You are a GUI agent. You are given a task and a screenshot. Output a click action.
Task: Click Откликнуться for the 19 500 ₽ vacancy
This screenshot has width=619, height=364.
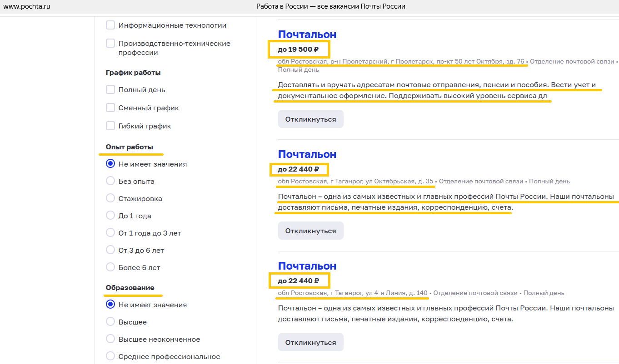(310, 119)
